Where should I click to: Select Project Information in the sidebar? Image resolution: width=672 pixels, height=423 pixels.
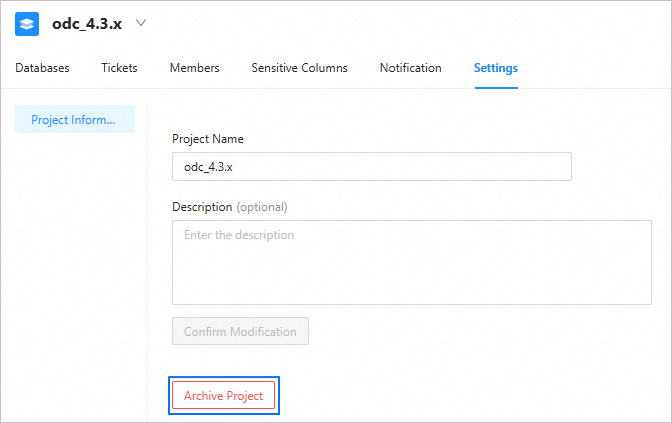click(74, 120)
